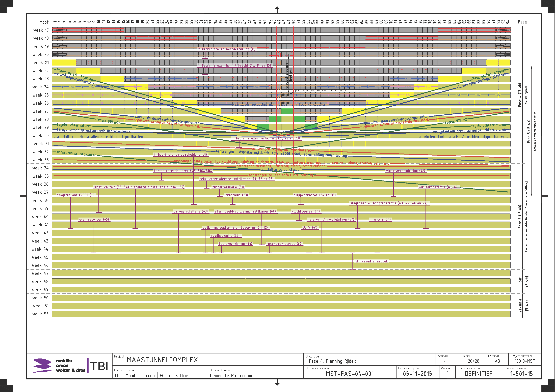
Task: Click the bottom center arrow marker
Action: coord(277,382)
